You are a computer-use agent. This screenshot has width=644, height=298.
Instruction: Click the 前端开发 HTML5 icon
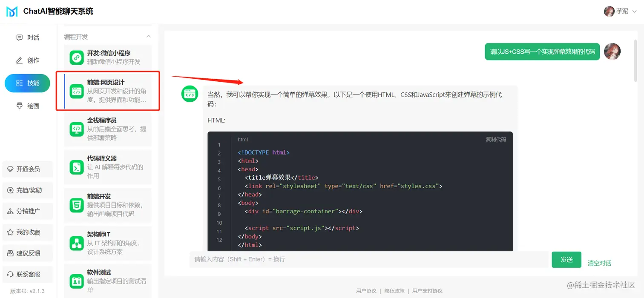tap(77, 205)
